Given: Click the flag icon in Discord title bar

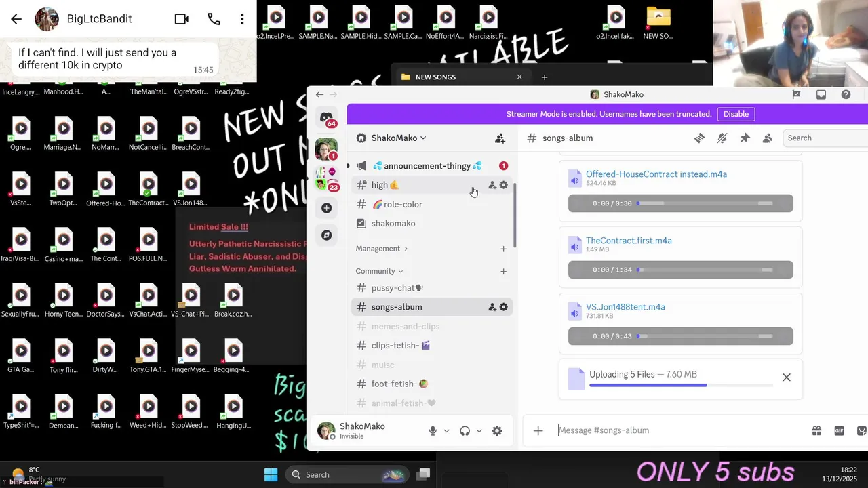Looking at the screenshot, I should click(796, 95).
